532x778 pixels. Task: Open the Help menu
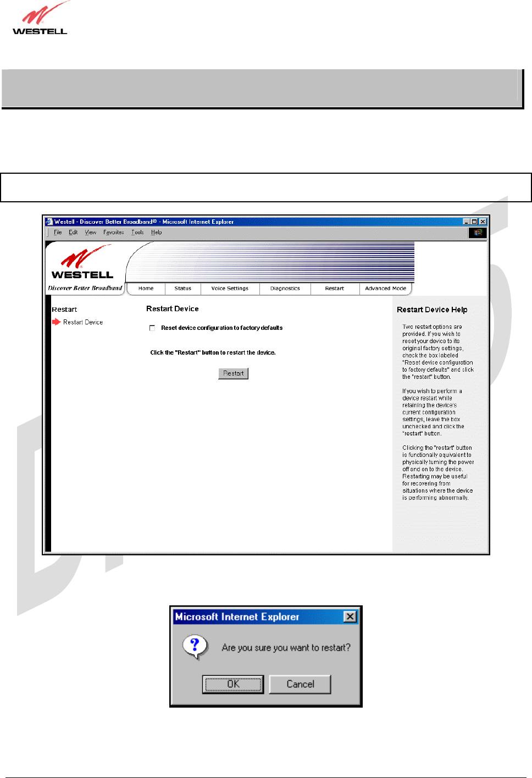157,233
